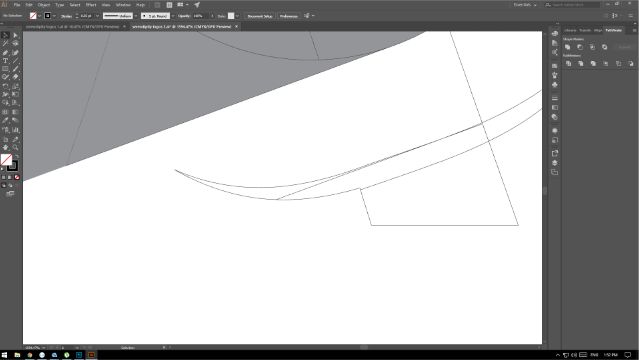
Task: Select the Magic Wand tool
Action: tap(5, 44)
